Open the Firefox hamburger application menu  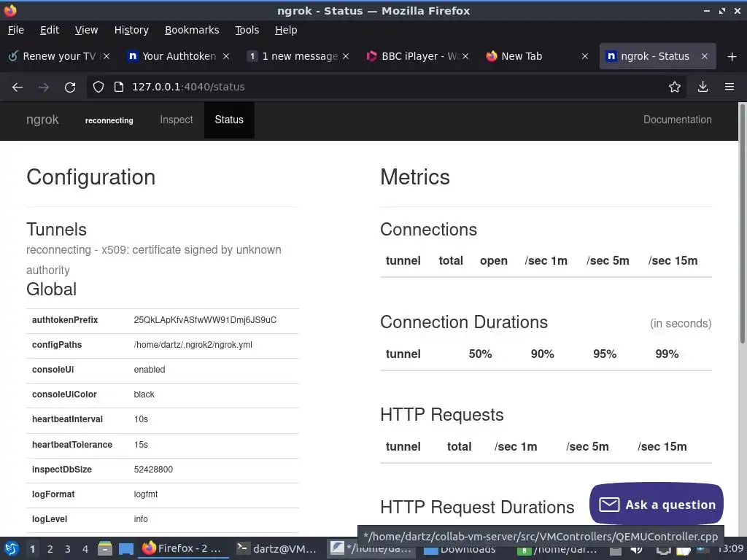point(729,87)
